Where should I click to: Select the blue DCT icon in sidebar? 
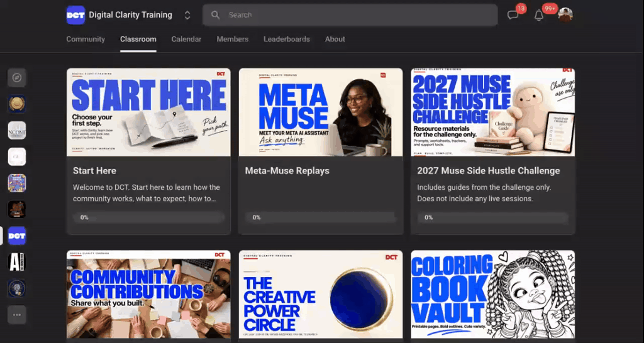pos(17,236)
